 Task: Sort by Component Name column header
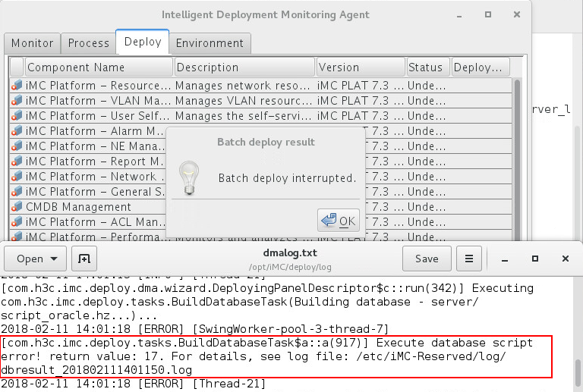pyautogui.click(x=99, y=67)
